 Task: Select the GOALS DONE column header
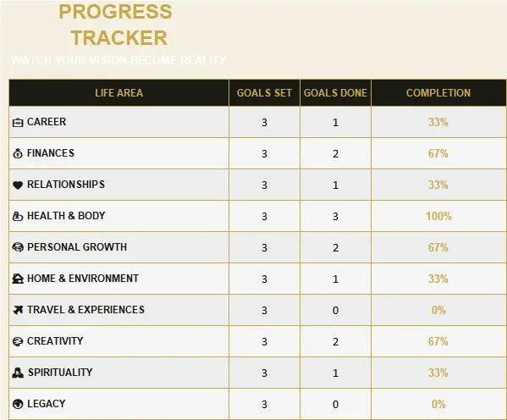pyautogui.click(x=335, y=93)
